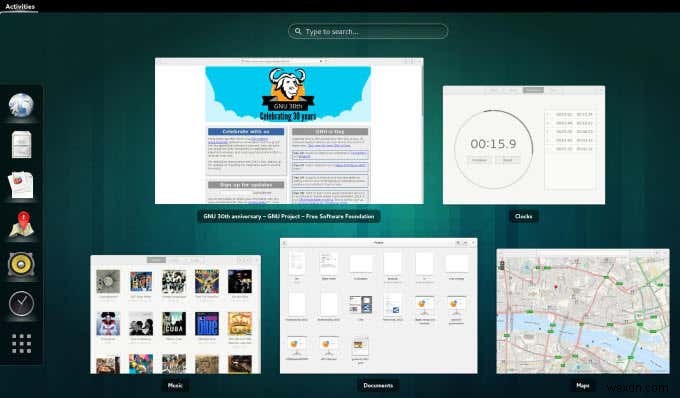This screenshot has height=398, width=680.
Task: Open the Web browser from the dash
Action: point(21,105)
